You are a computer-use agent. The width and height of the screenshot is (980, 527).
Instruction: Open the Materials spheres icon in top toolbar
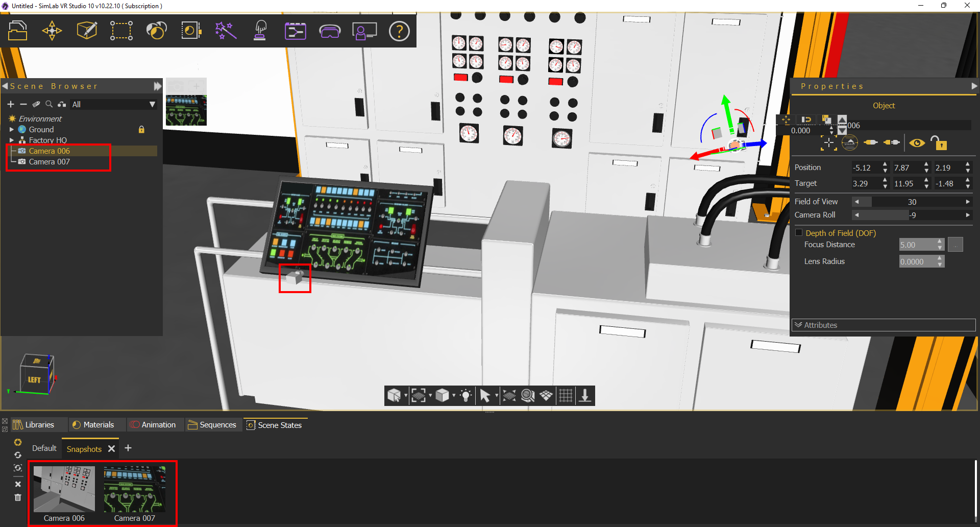tap(156, 31)
